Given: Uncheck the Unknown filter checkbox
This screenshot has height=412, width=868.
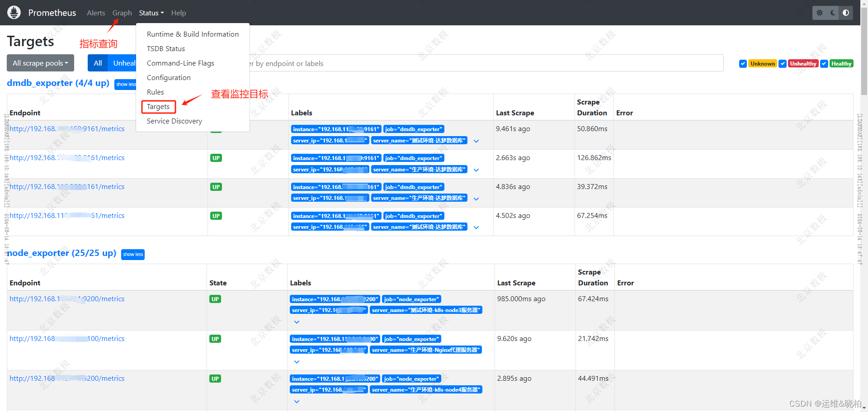Looking at the screenshot, I should [x=743, y=63].
